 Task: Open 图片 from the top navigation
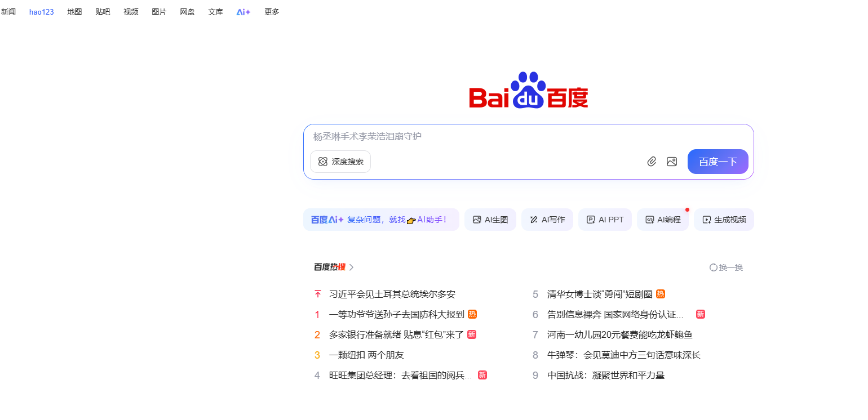pyautogui.click(x=159, y=12)
